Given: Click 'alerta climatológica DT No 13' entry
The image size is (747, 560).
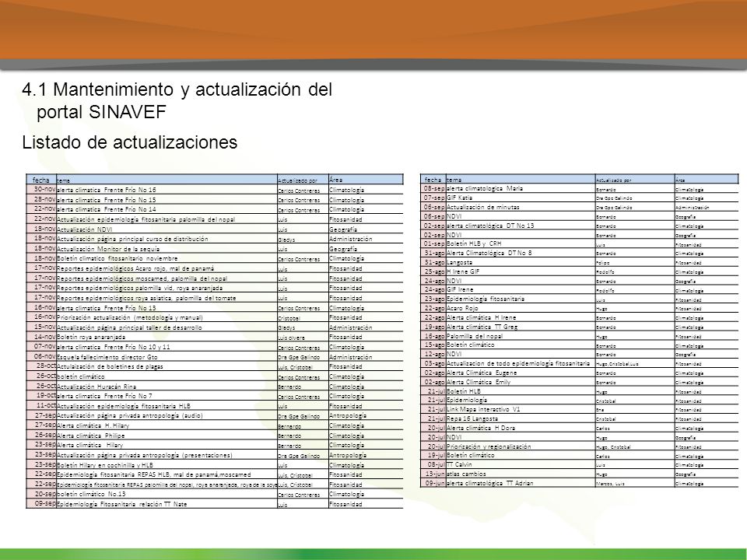Looking at the screenshot, I should click(490, 226).
